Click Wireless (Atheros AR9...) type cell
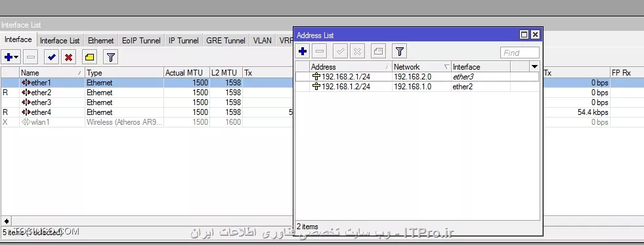Screen dimensions: 644x245 coord(124,122)
